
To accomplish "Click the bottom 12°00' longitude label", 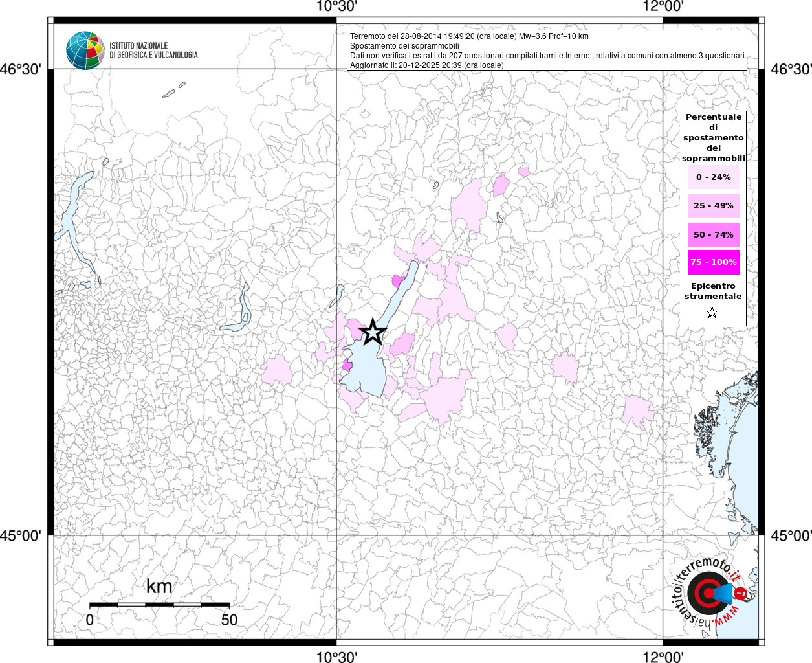I will pos(663,657).
